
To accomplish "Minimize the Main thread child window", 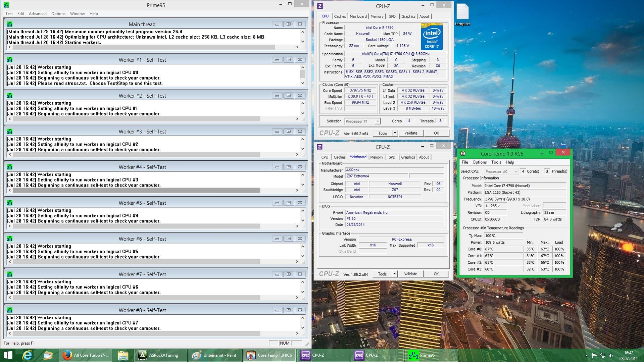I will pos(277,24).
